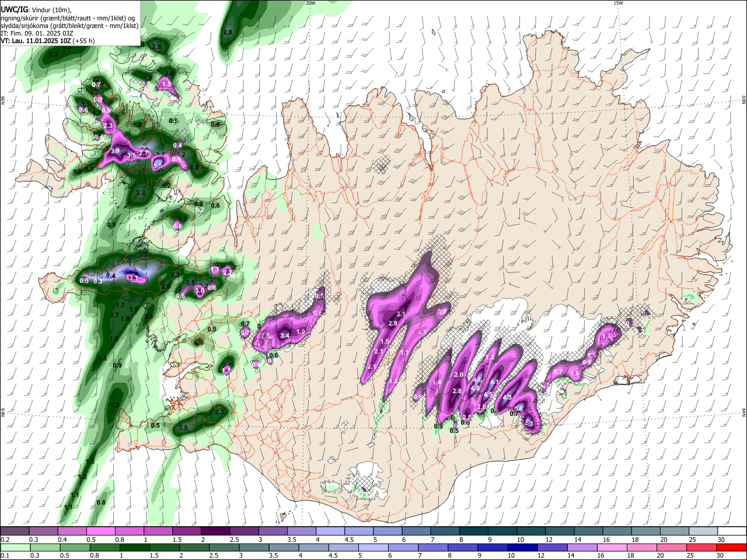Select white snow swatch after the 30 label

click(733, 531)
